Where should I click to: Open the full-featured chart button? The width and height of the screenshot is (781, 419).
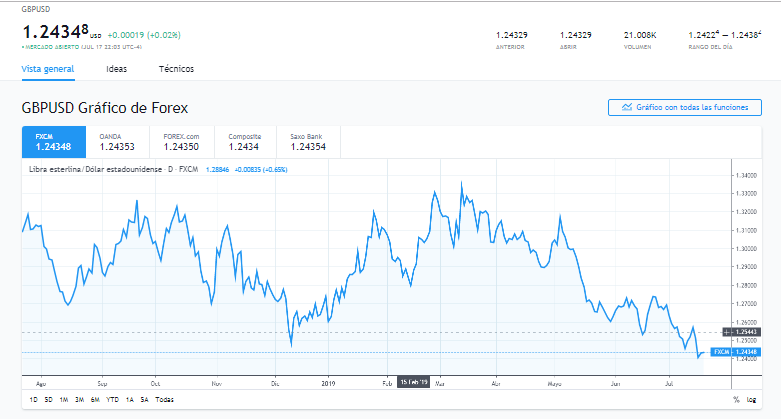pyautogui.click(x=684, y=107)
